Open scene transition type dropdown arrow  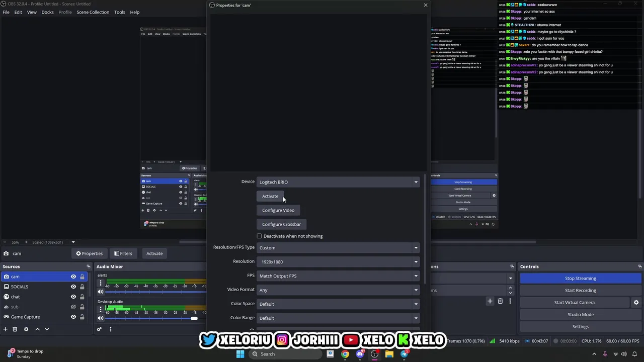point(510,278)
